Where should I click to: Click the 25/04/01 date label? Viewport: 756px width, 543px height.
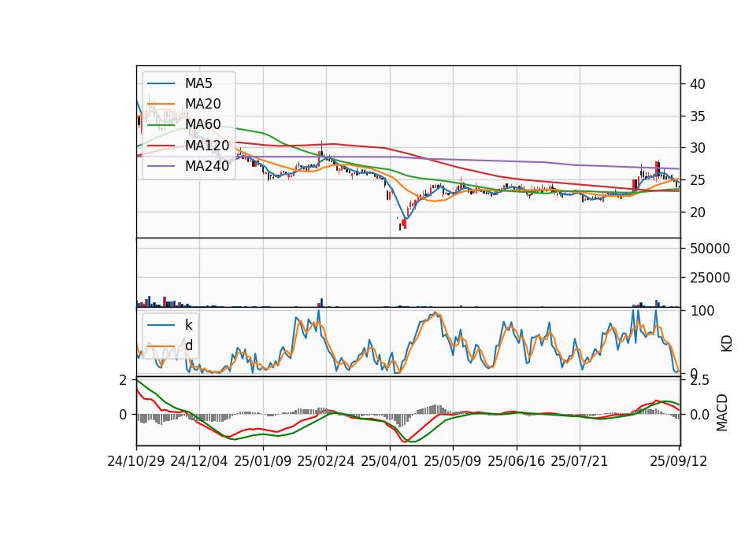tap(390, 461)
